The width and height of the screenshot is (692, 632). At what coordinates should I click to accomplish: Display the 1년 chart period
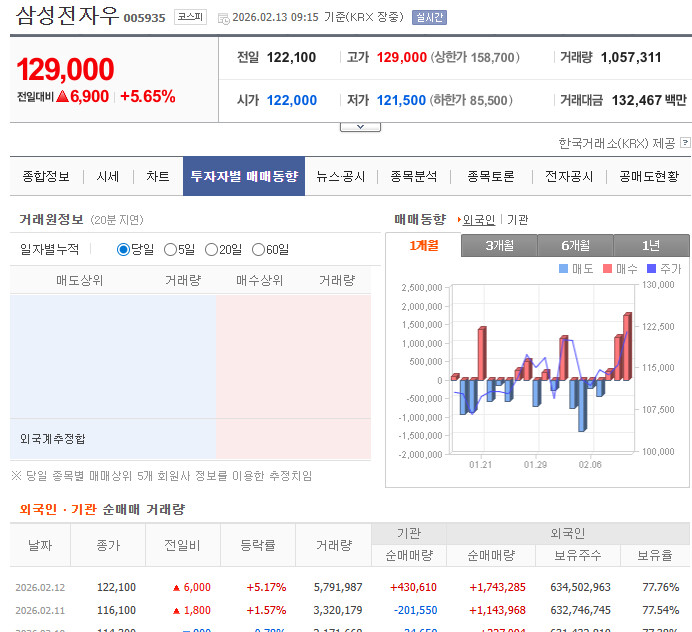(x=651, y=245)
